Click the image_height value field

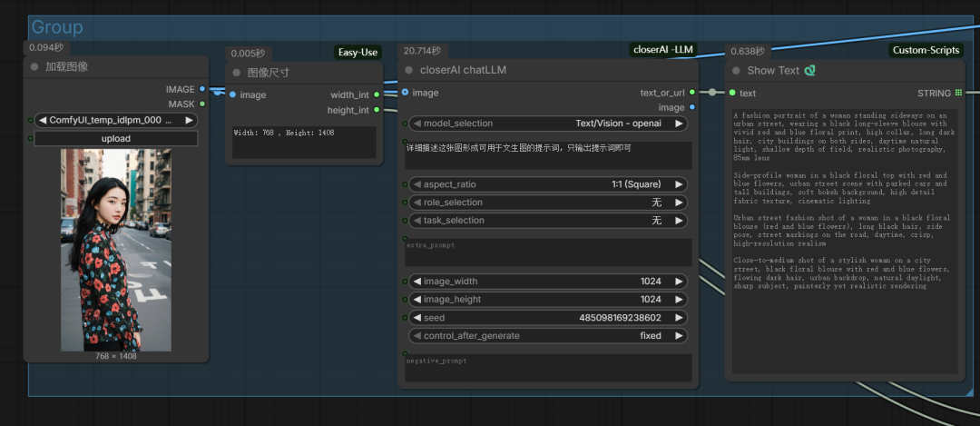(x=548, y=300)
